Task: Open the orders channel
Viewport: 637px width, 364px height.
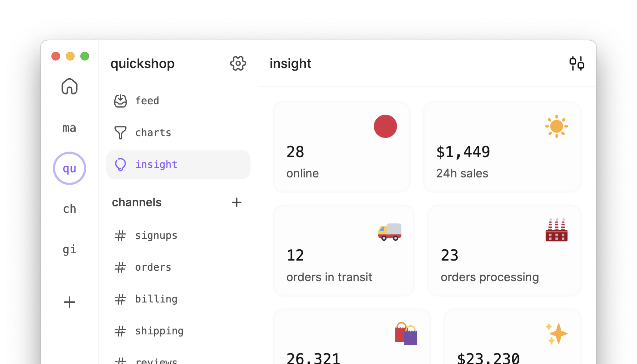Action: click(153, 267)
